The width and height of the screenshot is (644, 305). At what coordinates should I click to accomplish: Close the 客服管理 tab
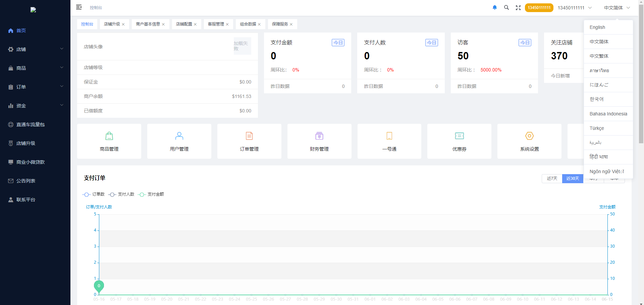click(227, 24)
